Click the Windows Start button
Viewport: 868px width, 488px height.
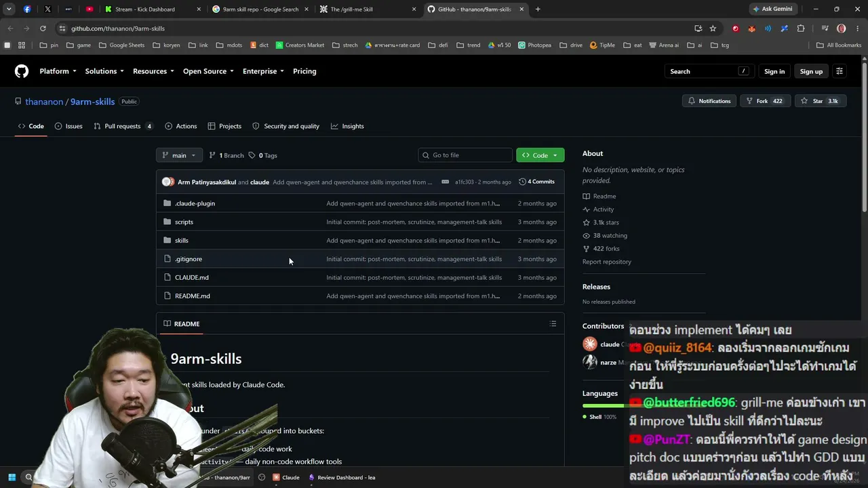12,477
